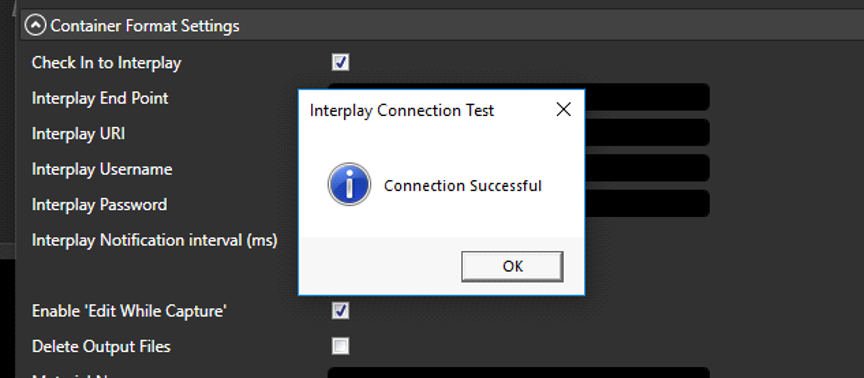The width and height of the screenshot is (864, 378).
Task: Click the blue information icon
Action: pos(349,185)
